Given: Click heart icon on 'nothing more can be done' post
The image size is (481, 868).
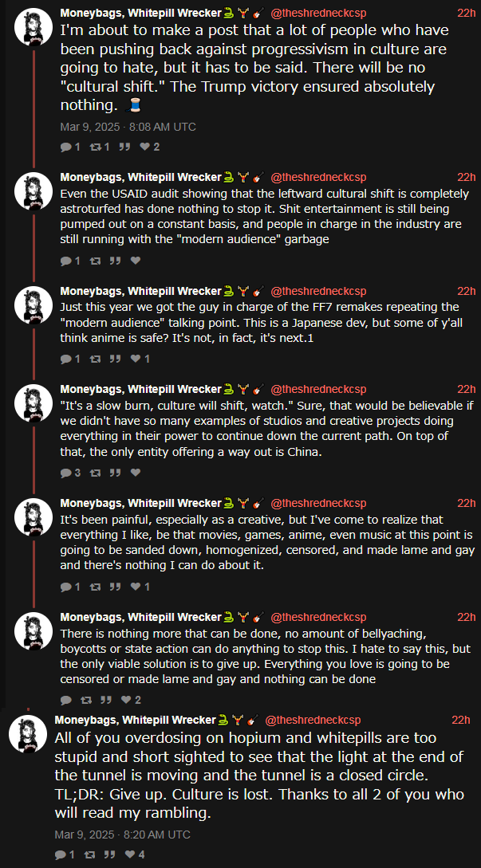Looking at the screenshot, I should 125,701.
